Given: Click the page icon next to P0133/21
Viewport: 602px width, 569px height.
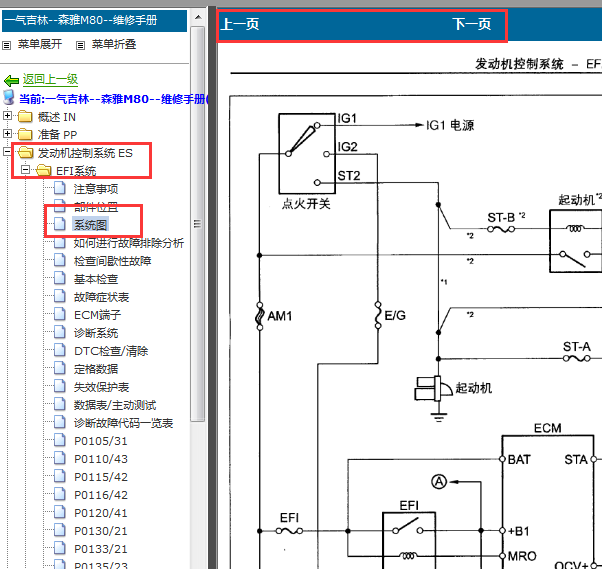Looking at the screenshot, I should (x=60, y=549).
